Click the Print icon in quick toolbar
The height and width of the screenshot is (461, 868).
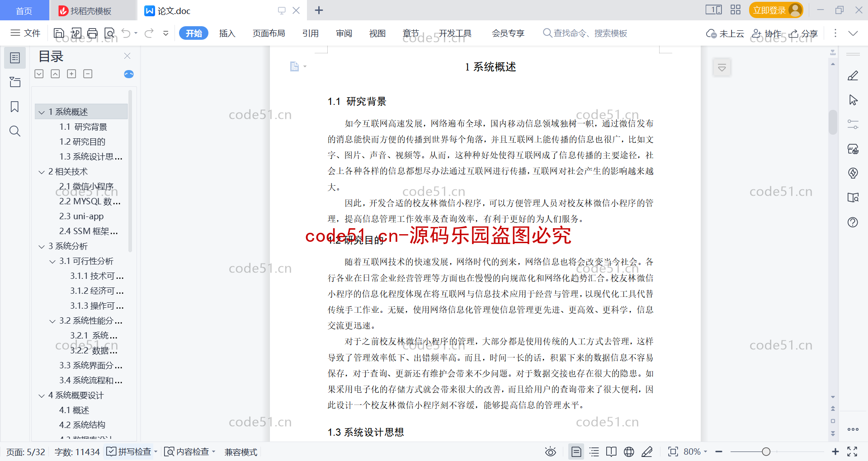(x=92, y=33)
